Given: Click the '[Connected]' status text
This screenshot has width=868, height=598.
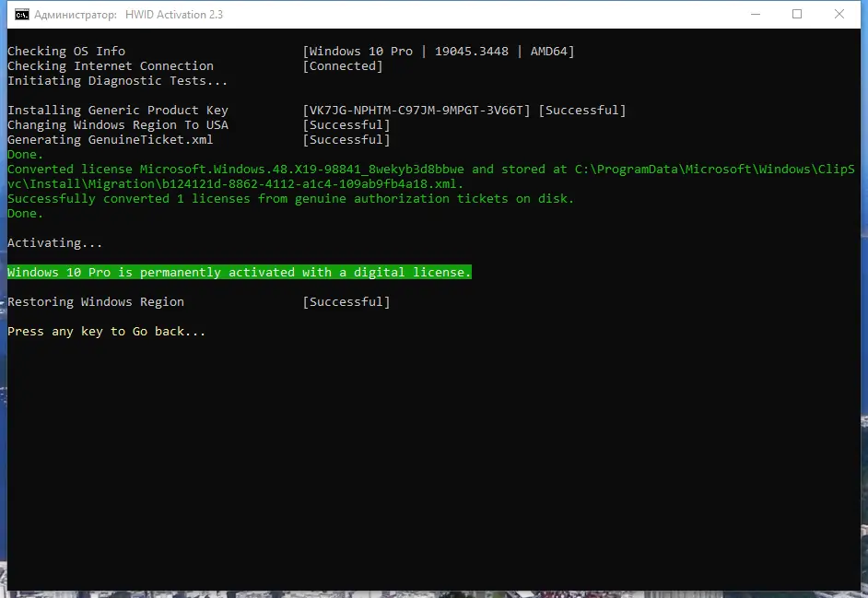Looking at the screenshot, I should click(x=343, y=66).
